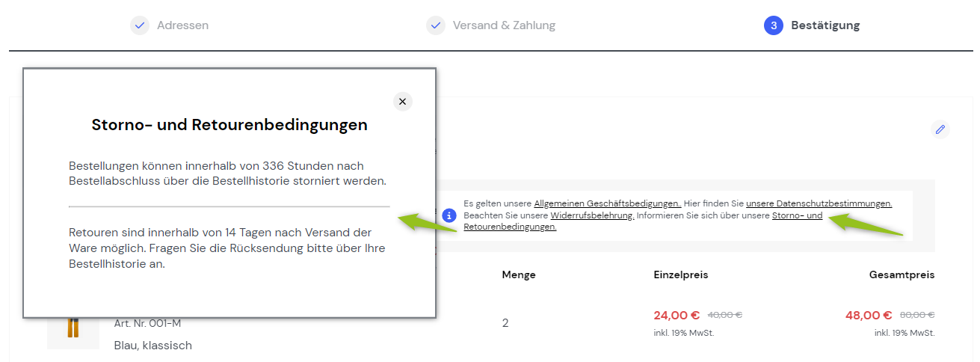This screenshot has height=362, width=980.
Task: Click the Adressen step checkmark icon
Action: click(139, 25)
